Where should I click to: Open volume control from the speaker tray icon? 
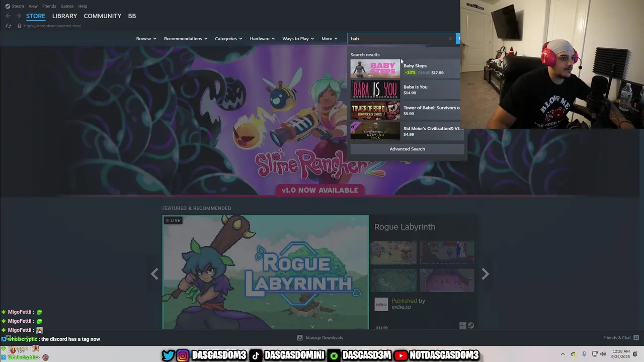(x=603, y=354)
